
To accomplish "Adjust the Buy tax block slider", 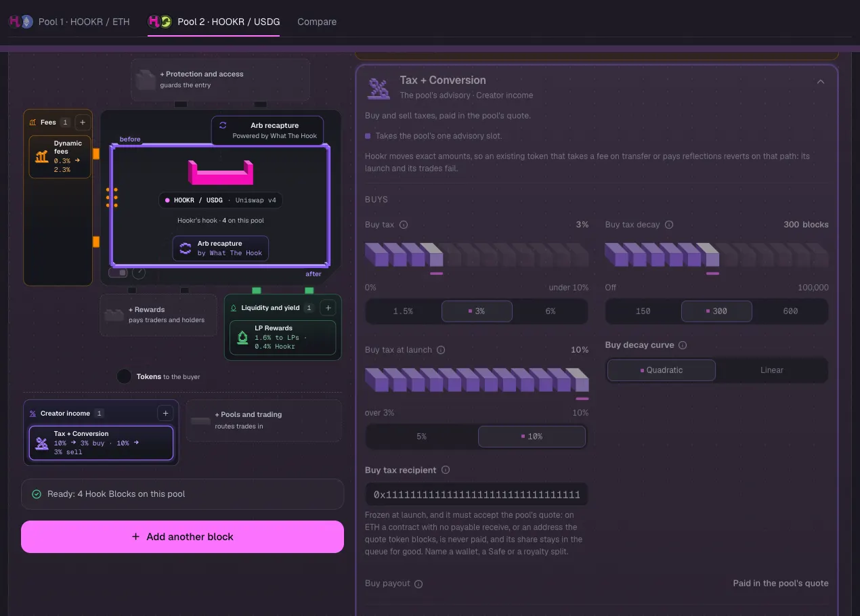I will coord(477,255).
